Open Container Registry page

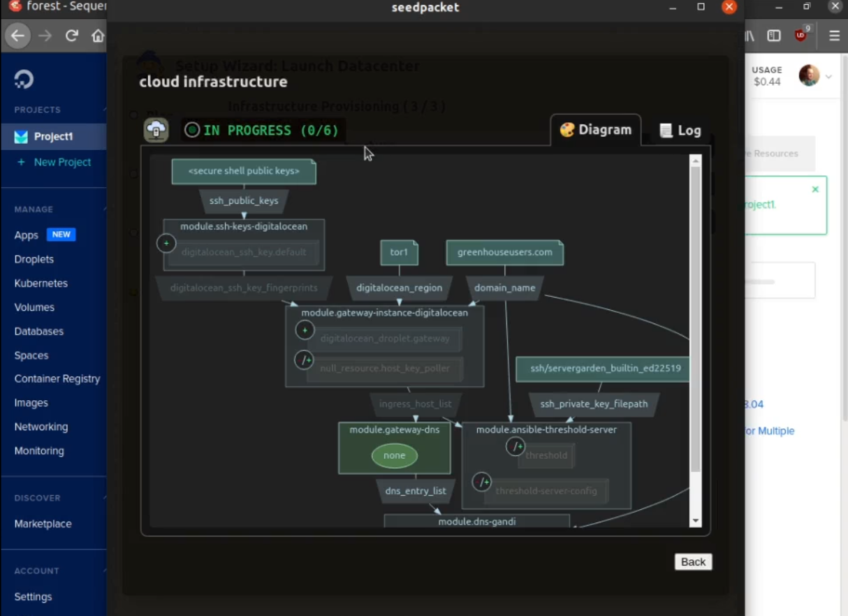(57, 379)
